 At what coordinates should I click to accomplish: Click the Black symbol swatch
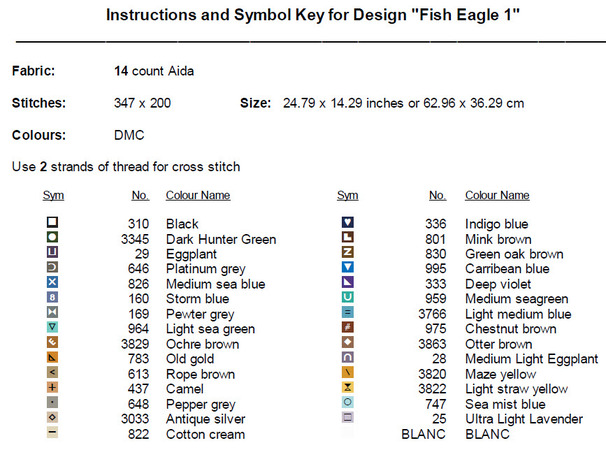[53, 223]
